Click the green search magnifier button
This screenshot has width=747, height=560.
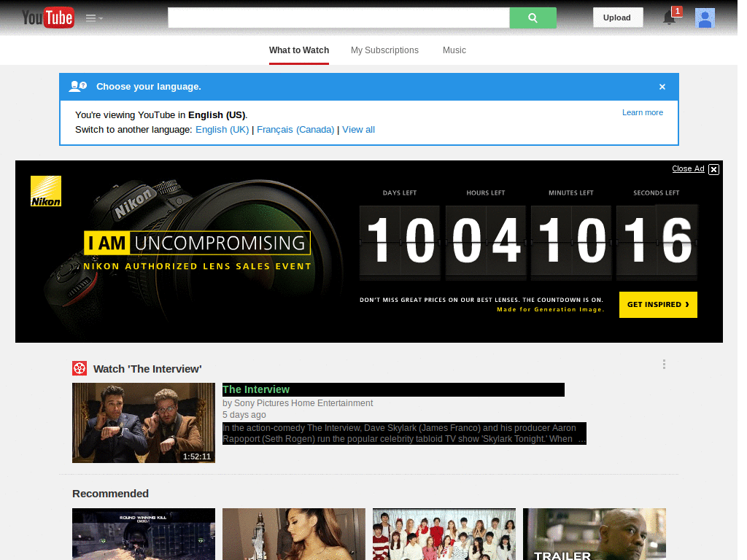pos(533,17)
